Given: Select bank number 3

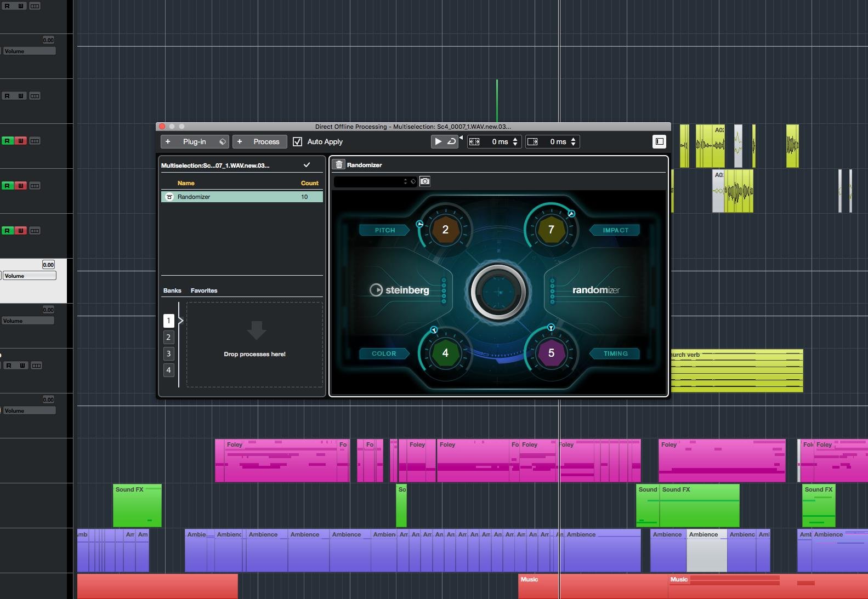Looking at the screenshot, I should tap(168, 353).
